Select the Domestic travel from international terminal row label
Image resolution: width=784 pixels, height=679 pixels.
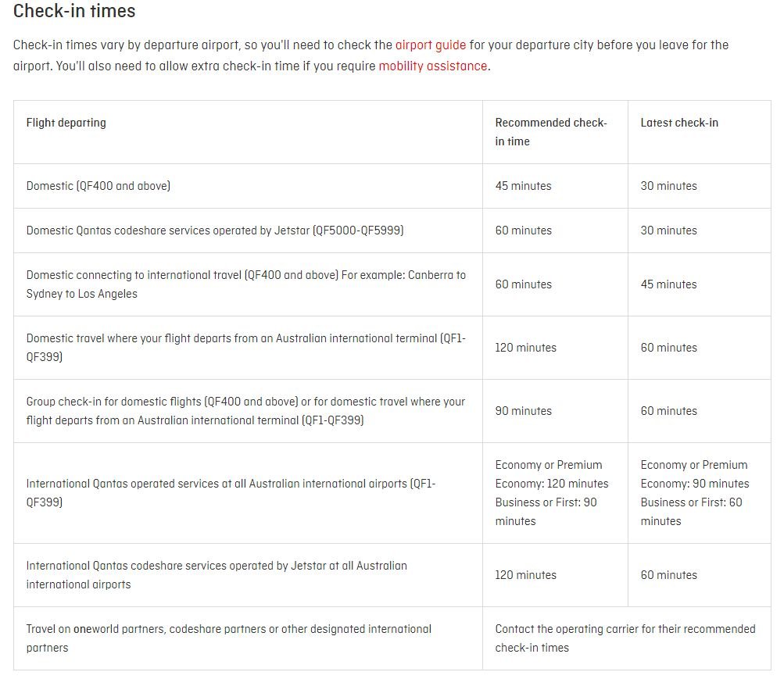click(245, 348)
